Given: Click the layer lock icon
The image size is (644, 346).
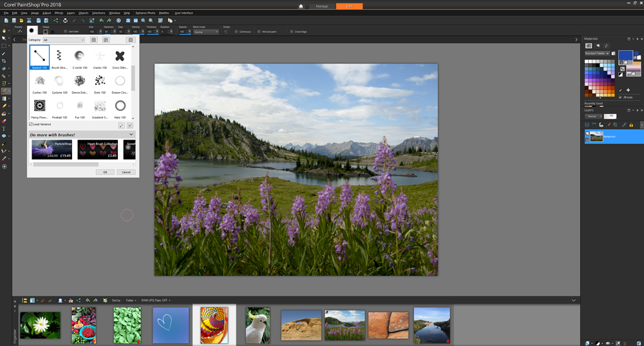Looking at the screenshot, I should pyautogui.click(x=631, y=125).
